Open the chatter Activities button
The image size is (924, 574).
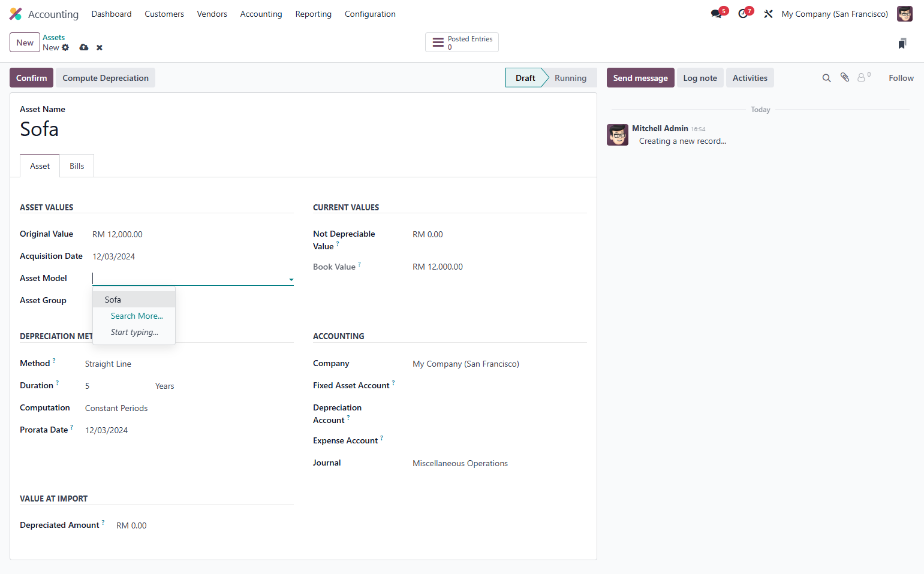(750, 78)
